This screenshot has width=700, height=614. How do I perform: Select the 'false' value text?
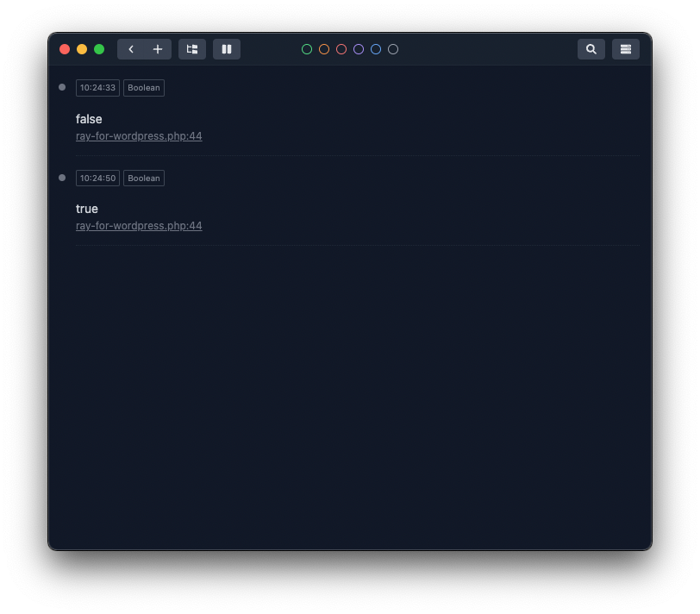coord(89,119)
